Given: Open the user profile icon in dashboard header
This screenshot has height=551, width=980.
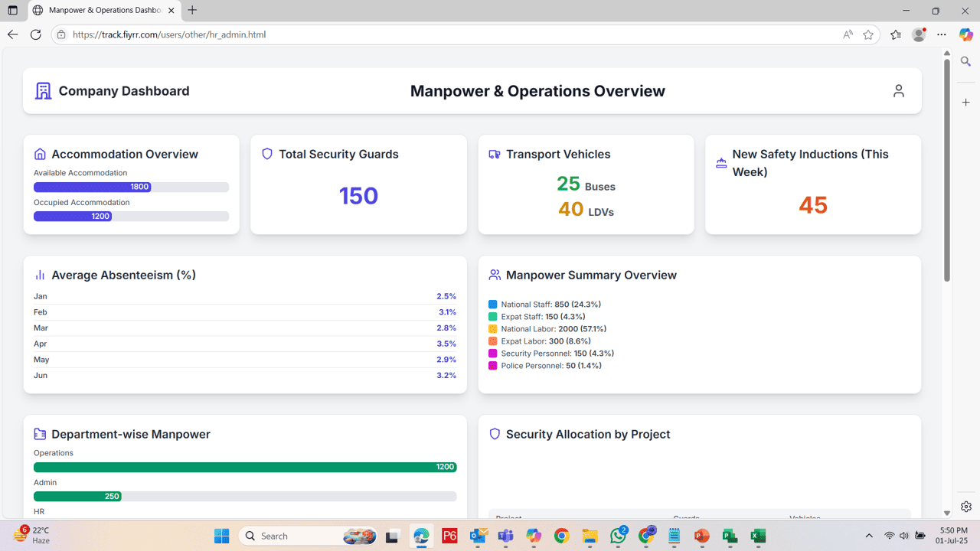Looking at the screenshot, I should click(x=898, y=90).
